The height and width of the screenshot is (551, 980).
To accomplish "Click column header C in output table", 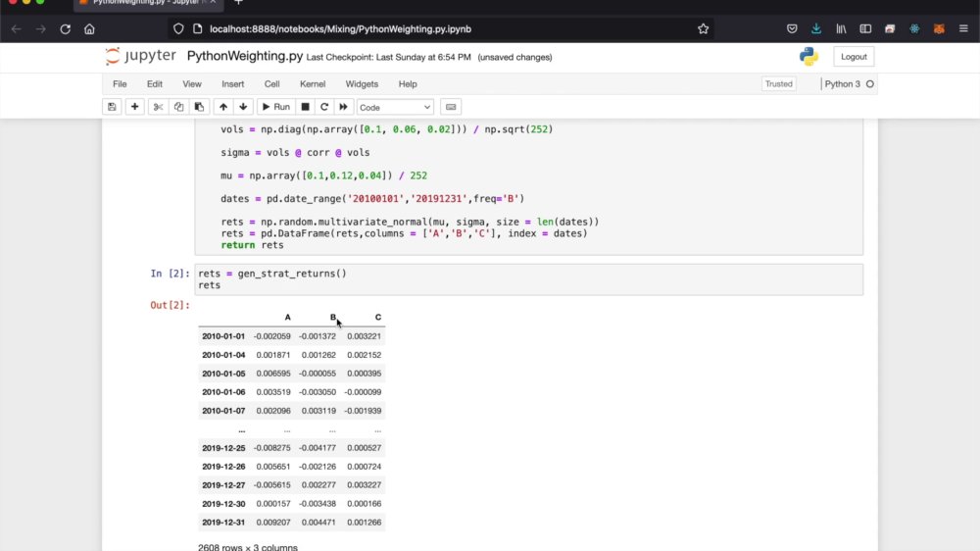I will click(378, 317).
